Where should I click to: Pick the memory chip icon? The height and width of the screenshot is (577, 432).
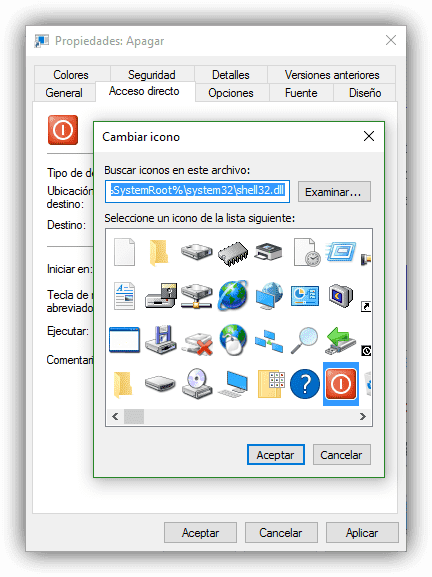pyautogui.click(x=233, y=253)
